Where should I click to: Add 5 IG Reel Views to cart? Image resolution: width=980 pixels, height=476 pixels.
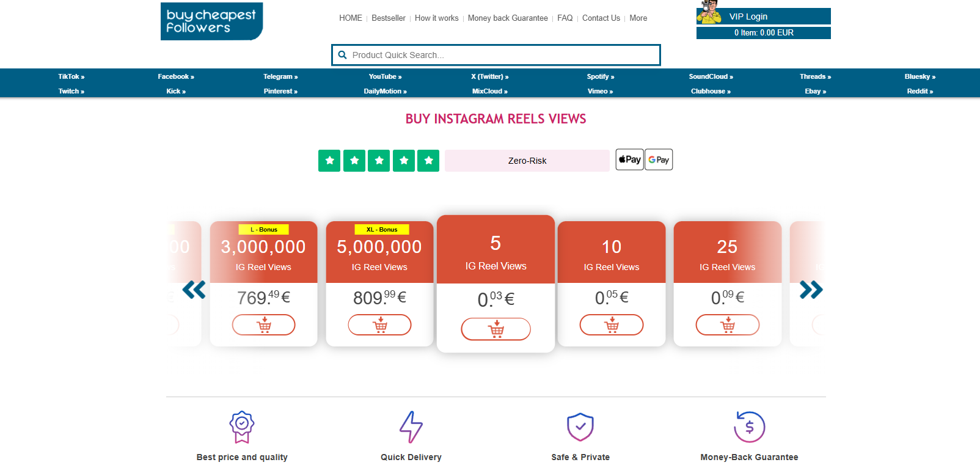pos(495,329)
